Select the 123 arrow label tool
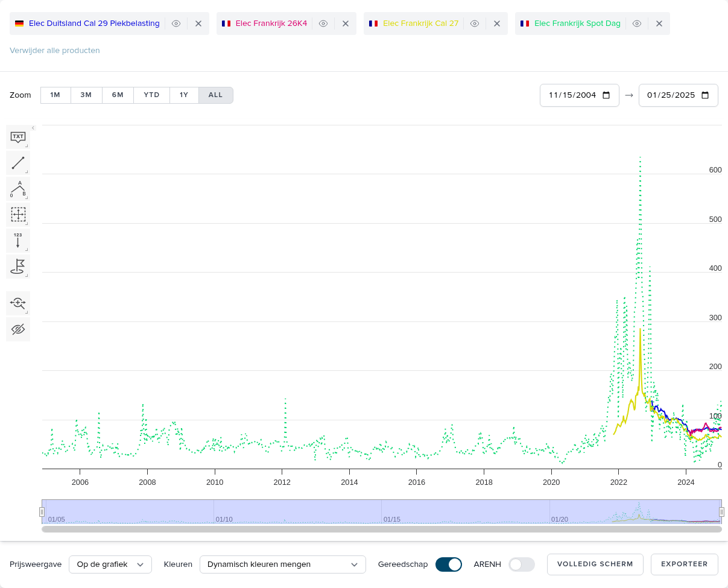Screen dimensions: 728x588 [x=18, y=241]
